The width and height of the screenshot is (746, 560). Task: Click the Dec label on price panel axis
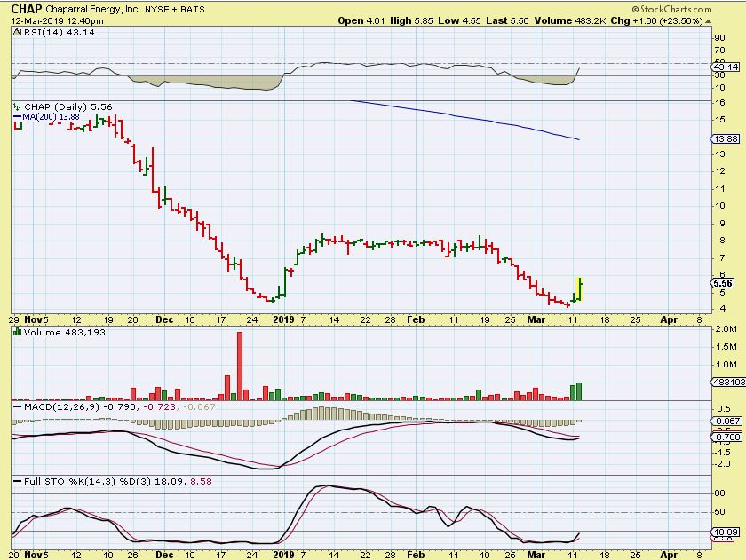(x=164, y=319)
